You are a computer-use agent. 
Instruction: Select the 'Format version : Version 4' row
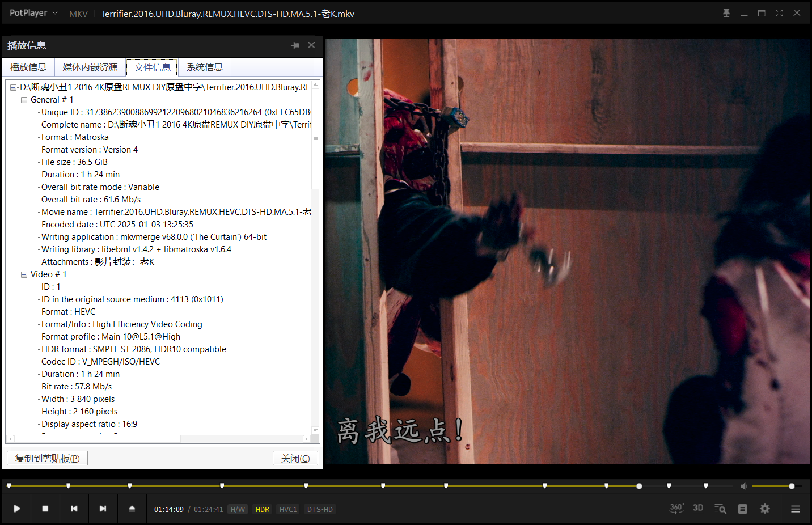[90, 150]
